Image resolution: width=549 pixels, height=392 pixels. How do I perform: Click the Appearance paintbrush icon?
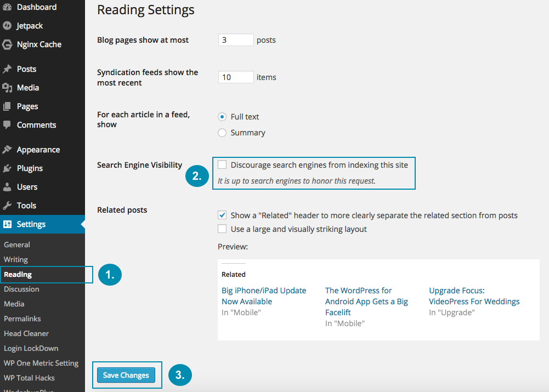pos(7,150)
